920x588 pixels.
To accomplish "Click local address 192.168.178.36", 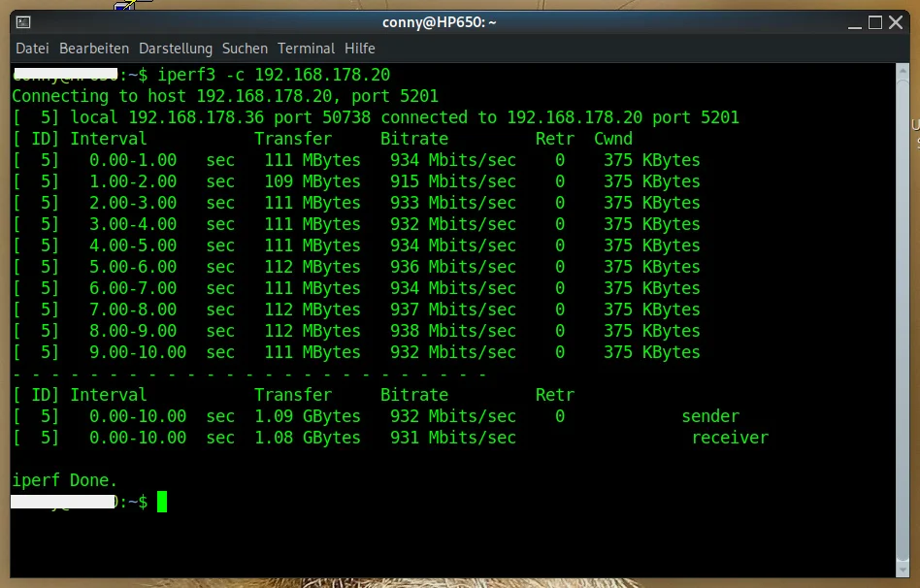I will (196, 117).
